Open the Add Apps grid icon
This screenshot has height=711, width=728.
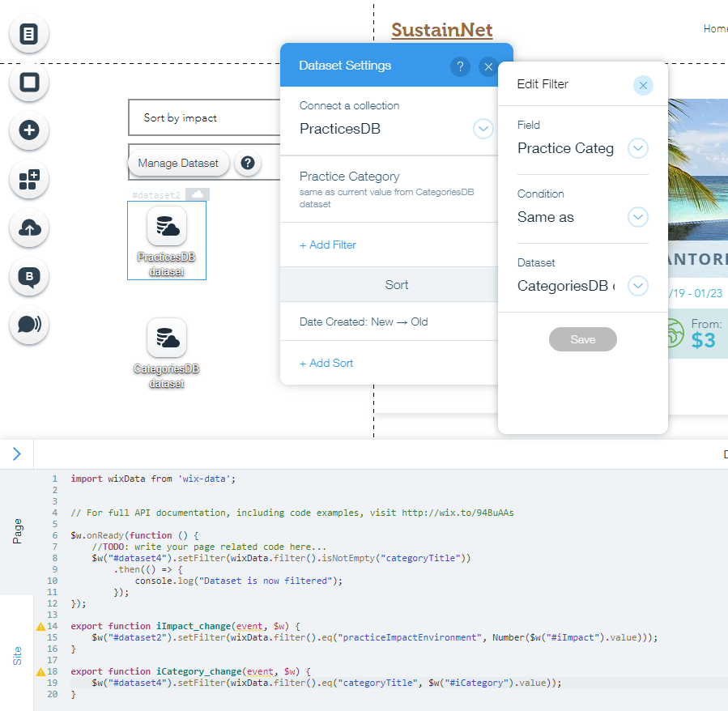29,179
